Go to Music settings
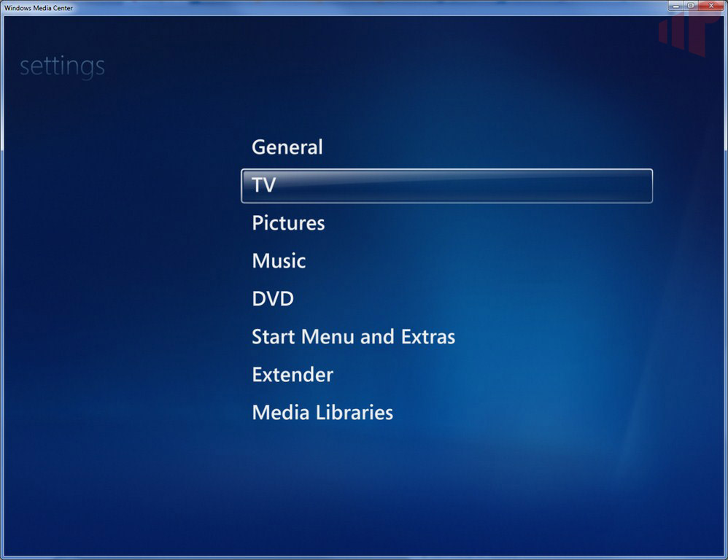 (279, 261)
